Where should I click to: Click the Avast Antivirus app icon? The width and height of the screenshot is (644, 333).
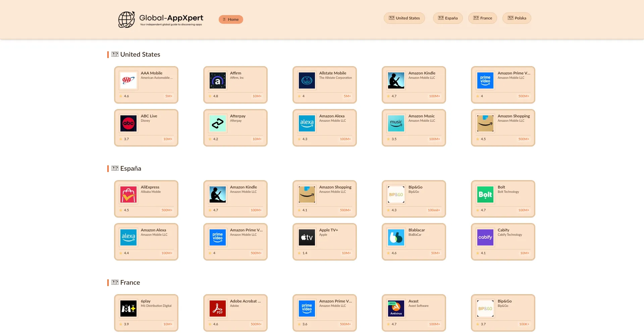(x=396, y=309)
